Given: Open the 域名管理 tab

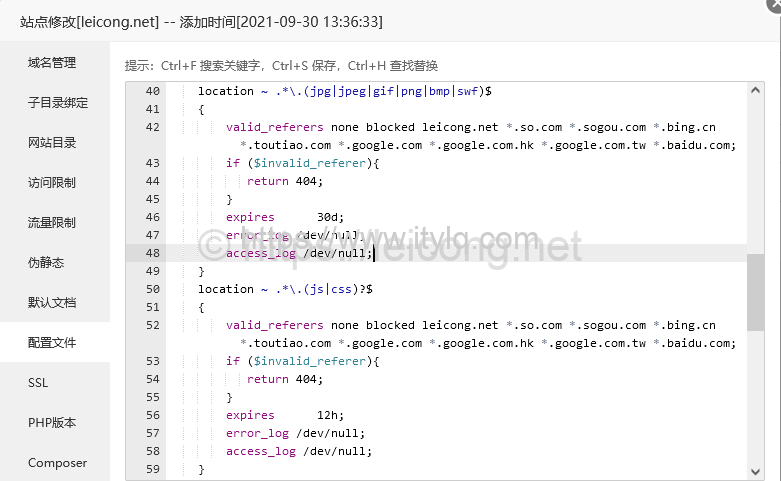Looking at the screenshot, I should pos(52,62).
